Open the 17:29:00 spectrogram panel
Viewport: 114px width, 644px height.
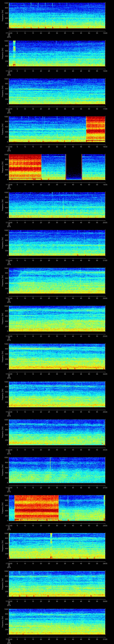(57, 584)
